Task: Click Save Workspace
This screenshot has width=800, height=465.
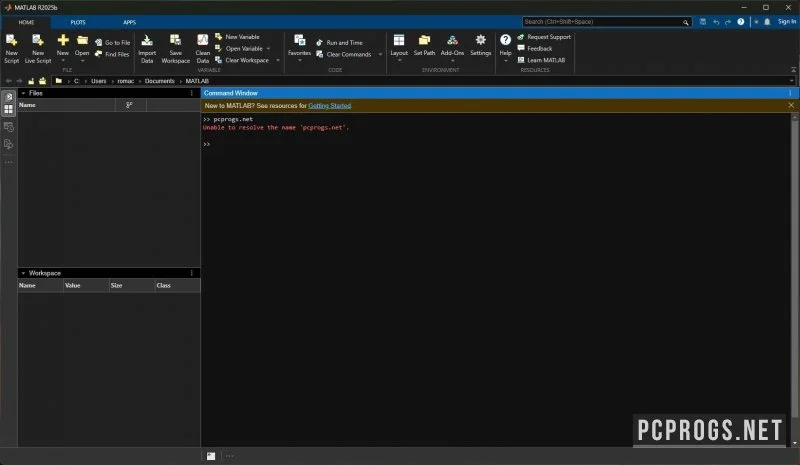Action: 176,49
